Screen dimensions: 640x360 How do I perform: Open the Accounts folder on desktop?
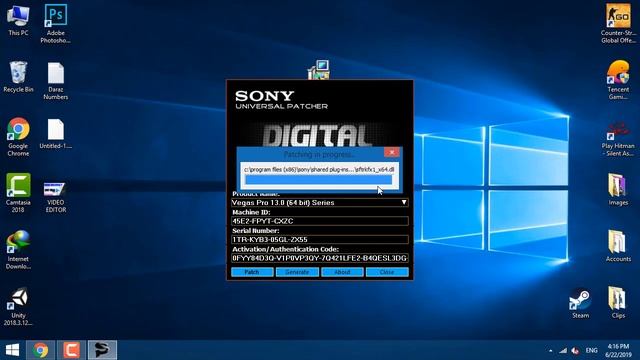point(618,246)
